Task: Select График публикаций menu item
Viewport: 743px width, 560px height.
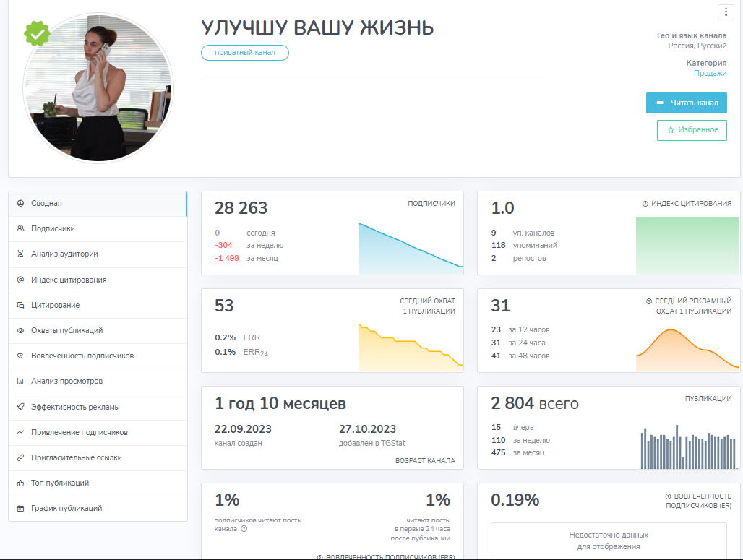Action: tap(98, 509)
